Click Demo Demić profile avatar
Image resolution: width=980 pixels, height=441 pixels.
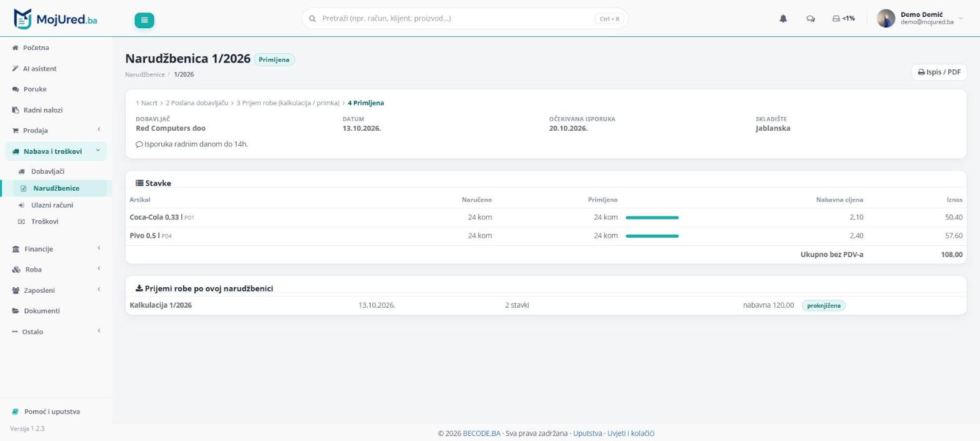pyautogui.click(x=886, y=19)
